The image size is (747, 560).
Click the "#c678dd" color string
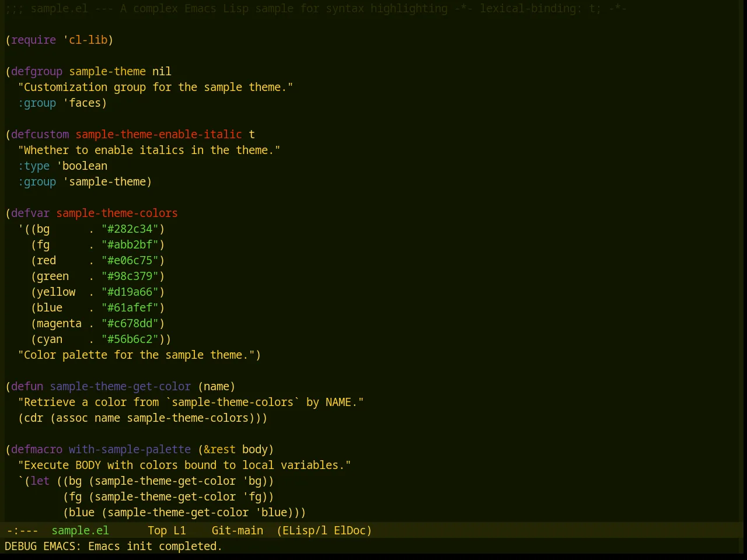click(x=130, y=323)
